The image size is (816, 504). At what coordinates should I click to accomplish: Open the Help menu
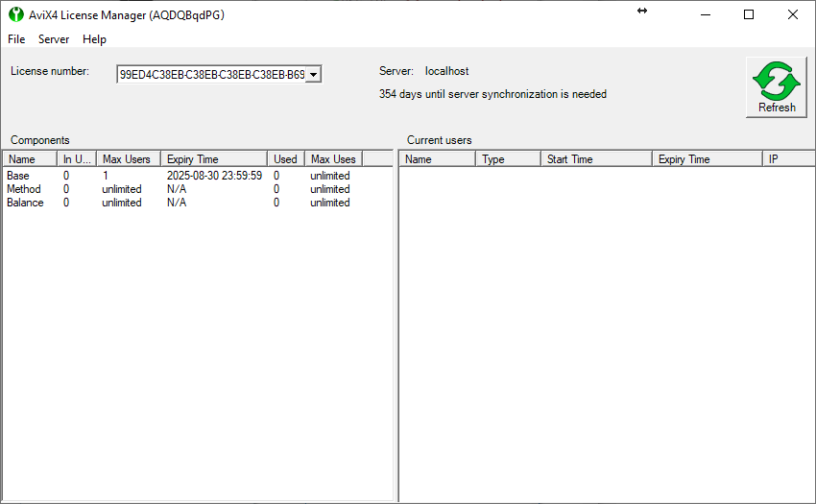coord(94,39)
